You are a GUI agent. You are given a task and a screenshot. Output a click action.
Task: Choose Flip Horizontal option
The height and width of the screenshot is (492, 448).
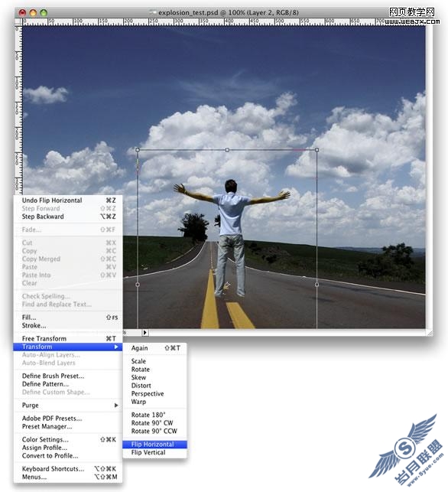tap(155, 445)
